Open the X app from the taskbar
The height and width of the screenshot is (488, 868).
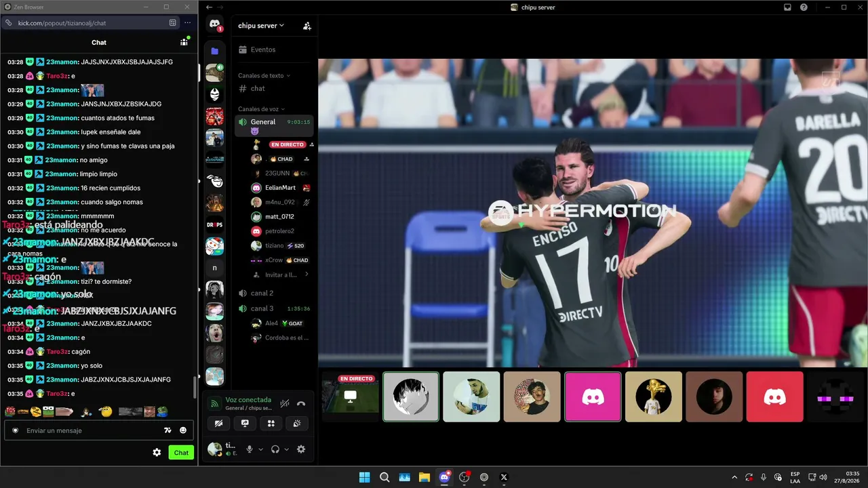point(504,477)
